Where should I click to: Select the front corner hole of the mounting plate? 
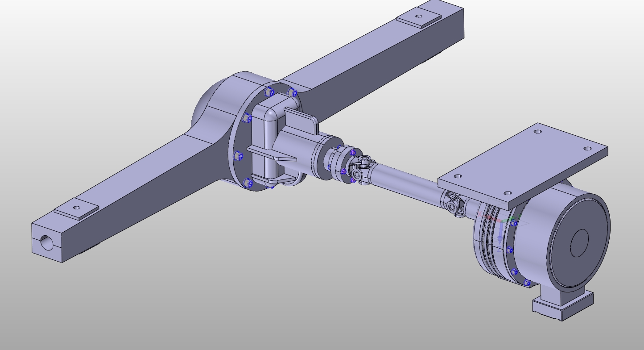click(508, 194)
